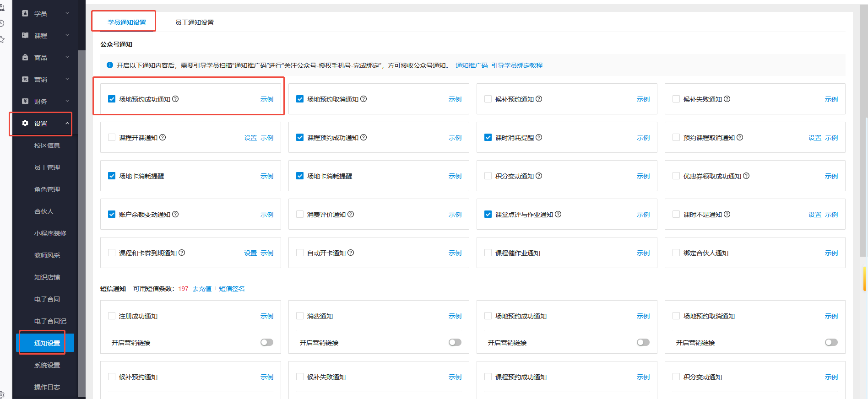This screenshot has width=868, height=399.
Task: Enable the 课程开课通知 checkbox
Action: 112,137
